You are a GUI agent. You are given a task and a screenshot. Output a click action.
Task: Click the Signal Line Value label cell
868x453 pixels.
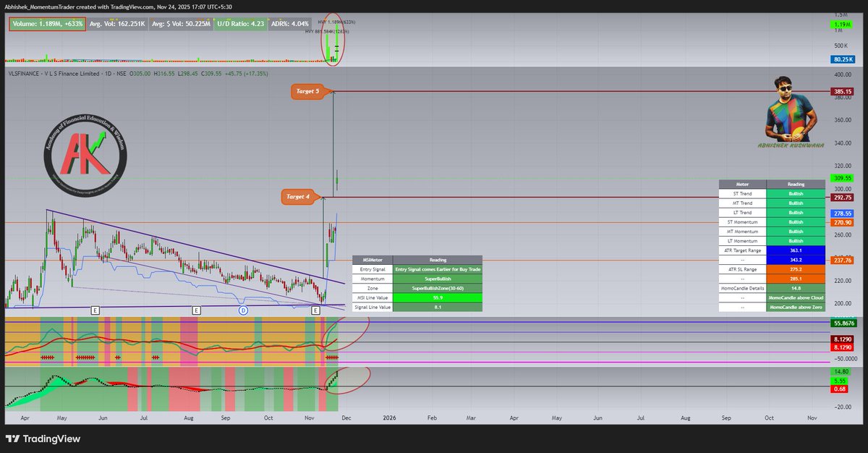pyautogui.click(x=373, y=307)
